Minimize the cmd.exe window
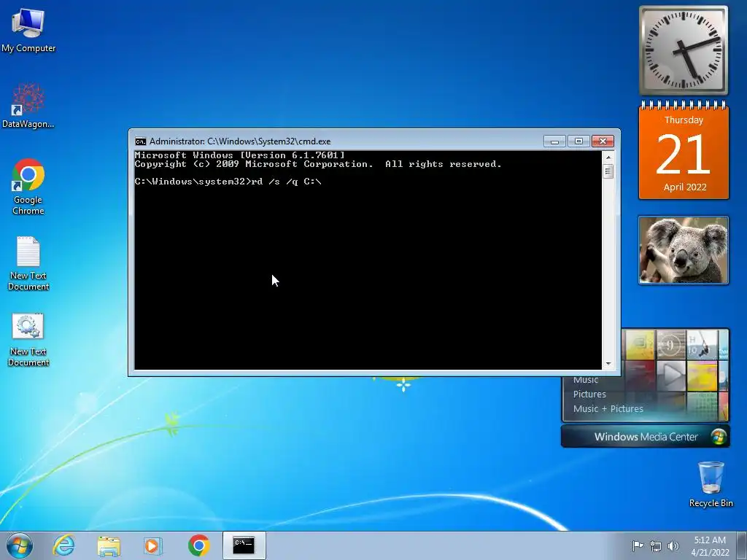747x560 pixels. pos(554,141)
